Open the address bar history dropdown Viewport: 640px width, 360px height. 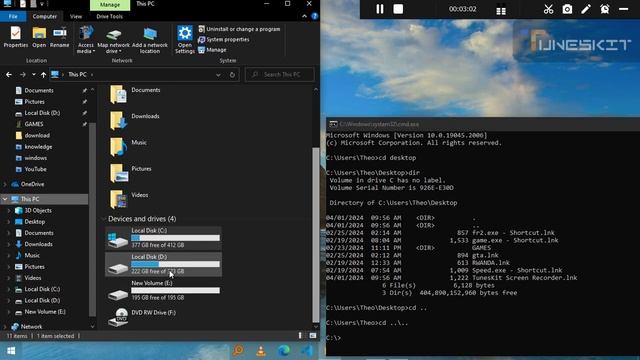(x=218, y=75)
